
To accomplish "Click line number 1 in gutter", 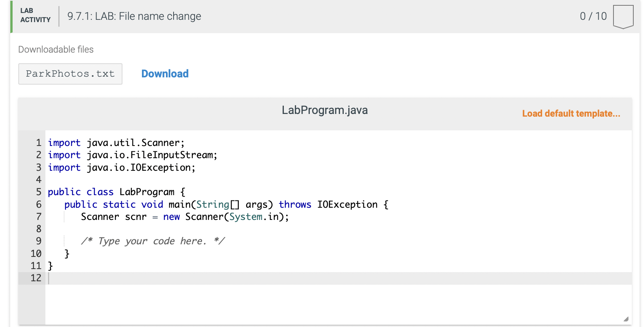I will (39, 143).
